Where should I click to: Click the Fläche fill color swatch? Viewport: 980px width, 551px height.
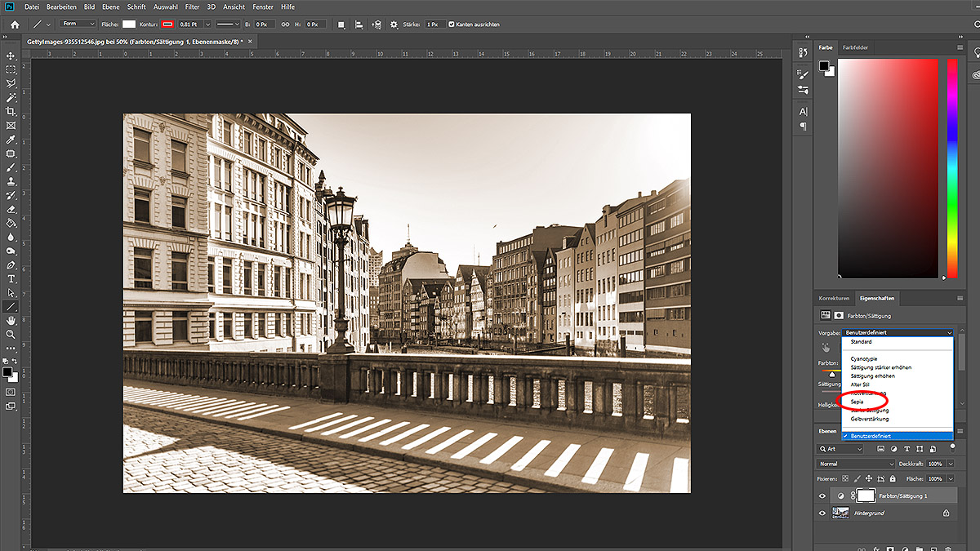point(129,24)
